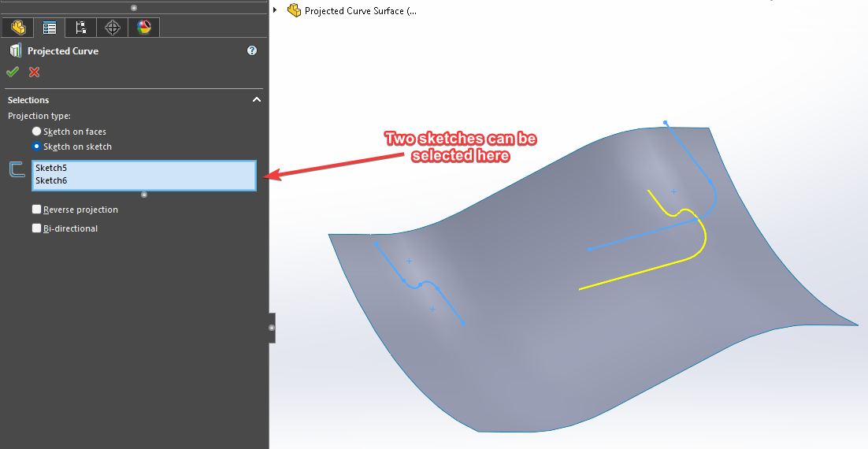Click the sketch selection icon beside the list
Image resolution: width=868 pixels, height=449 pixels.
[17, 169]
